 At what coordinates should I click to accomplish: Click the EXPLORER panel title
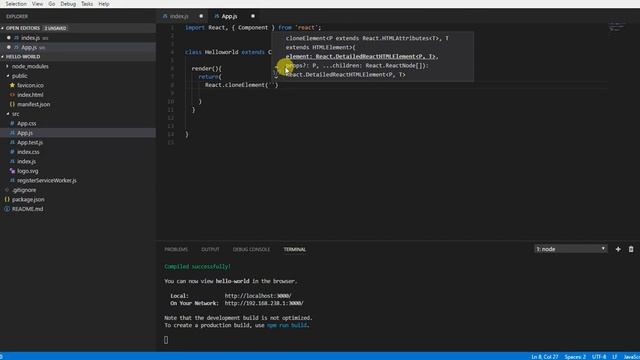coord(17,16)
